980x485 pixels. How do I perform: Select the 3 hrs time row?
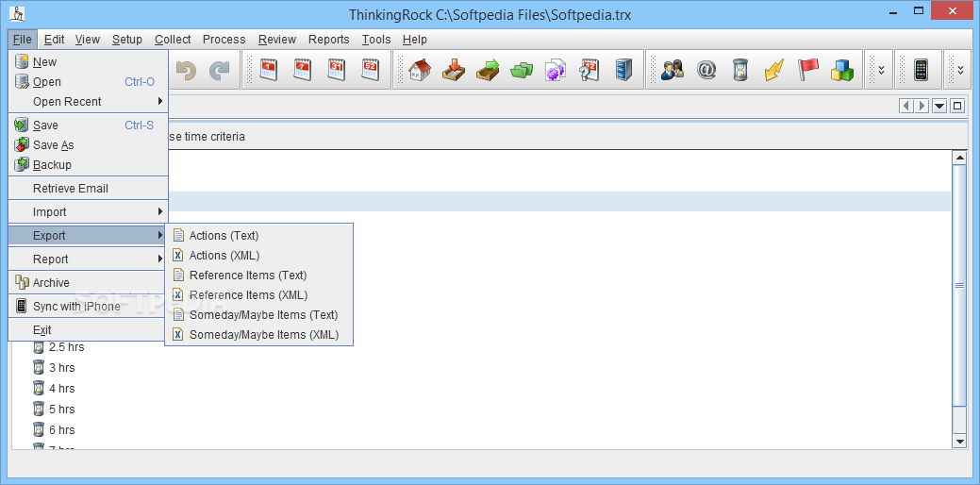pyautogui.click(x=54, y=367)
